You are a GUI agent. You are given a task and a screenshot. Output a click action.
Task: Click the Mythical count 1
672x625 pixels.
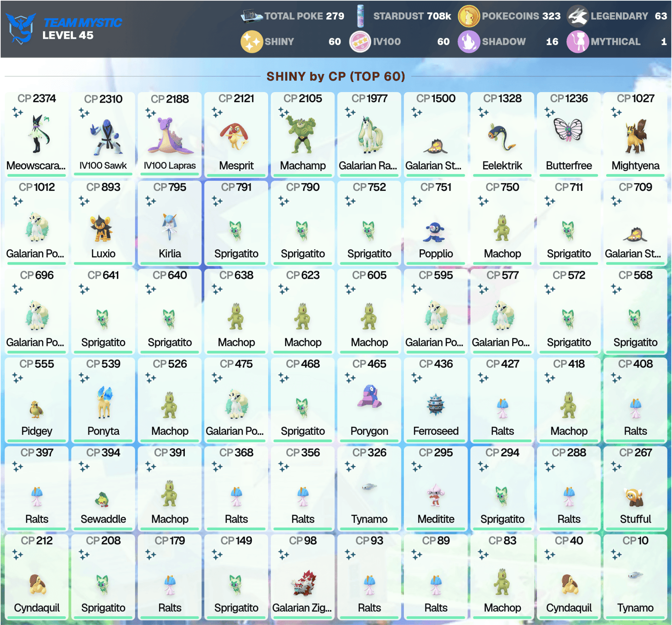tap(664, 42)
